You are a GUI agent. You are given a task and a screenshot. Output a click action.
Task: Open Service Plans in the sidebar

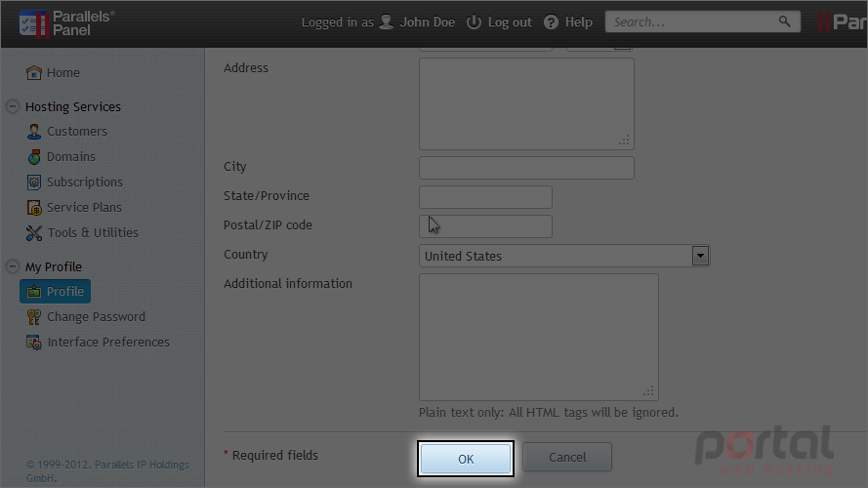click(84, 208)
